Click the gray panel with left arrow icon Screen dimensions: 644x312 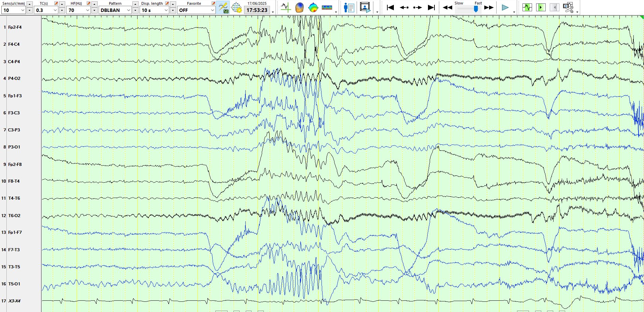pos(555,8)
